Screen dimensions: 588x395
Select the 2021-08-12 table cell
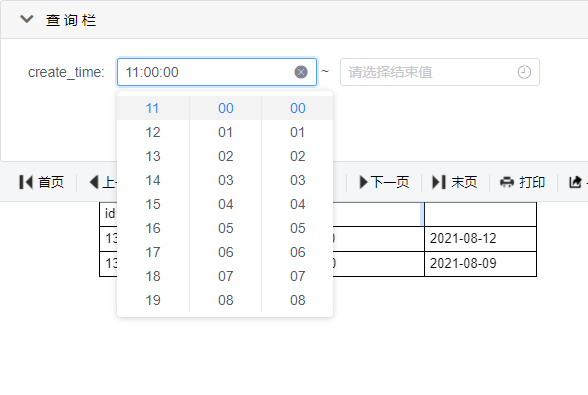click(x=480, y=239)
